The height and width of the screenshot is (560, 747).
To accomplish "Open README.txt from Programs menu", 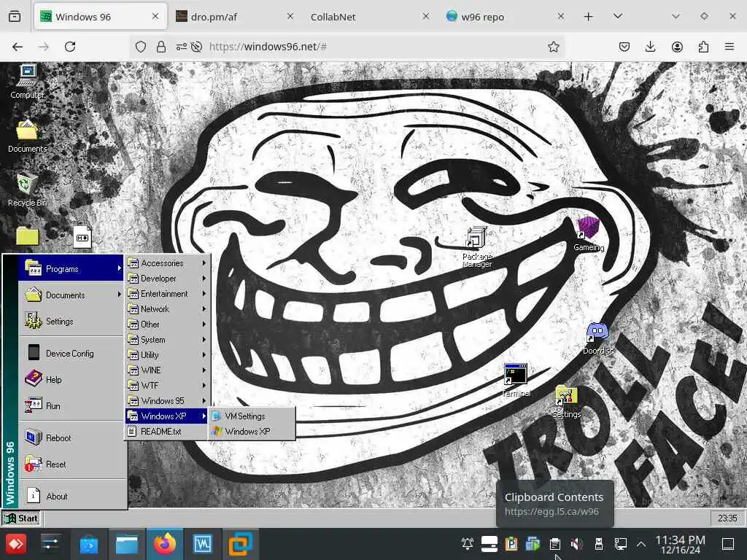I will pos(167,431).
